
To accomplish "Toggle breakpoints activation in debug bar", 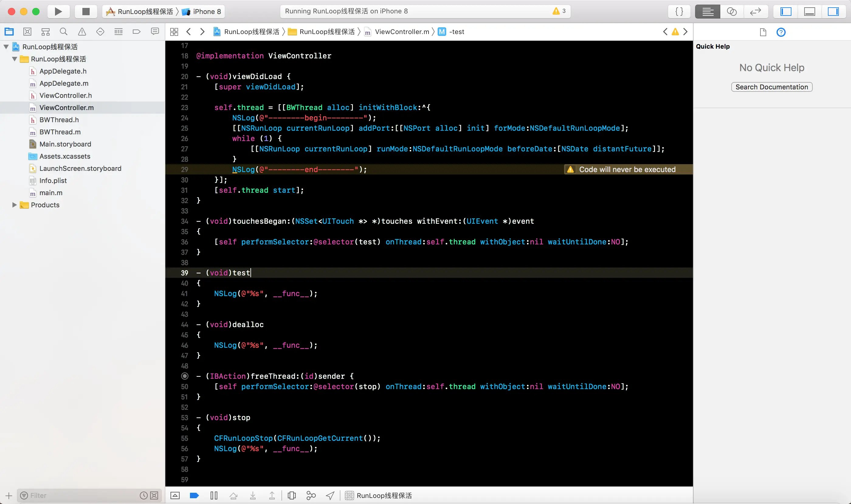I will coord(194,495).
